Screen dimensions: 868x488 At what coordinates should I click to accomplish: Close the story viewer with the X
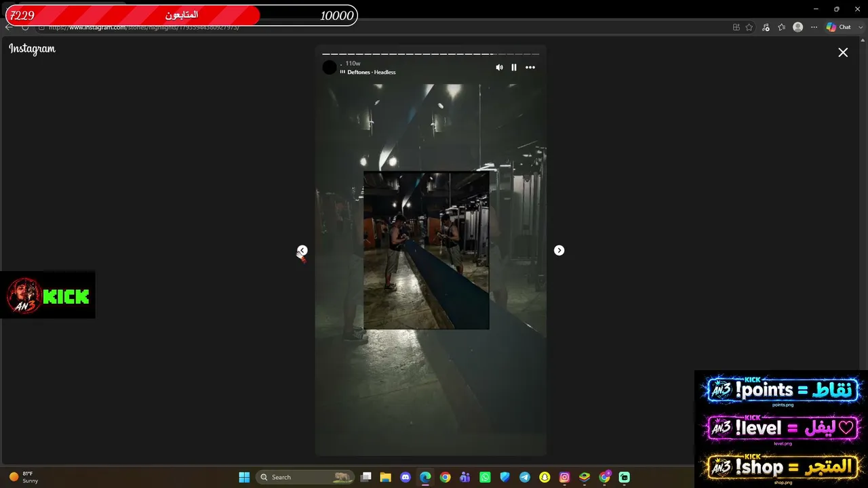click(843, 52)
